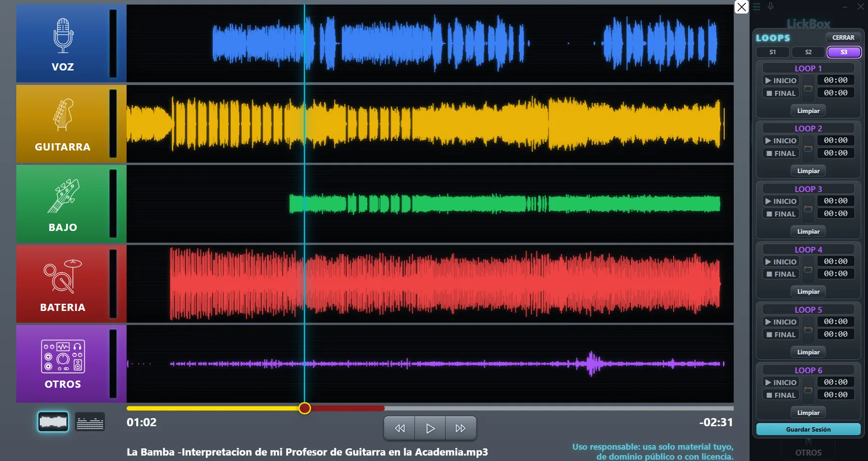
Task: Enable the repeat icon for Loop 3
Action: [808, 209]
